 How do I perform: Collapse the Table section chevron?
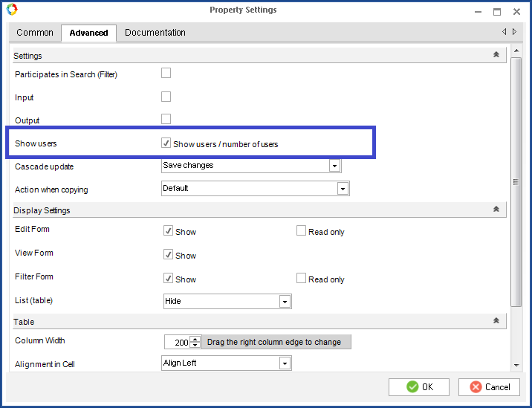click(x=496, y=320)
